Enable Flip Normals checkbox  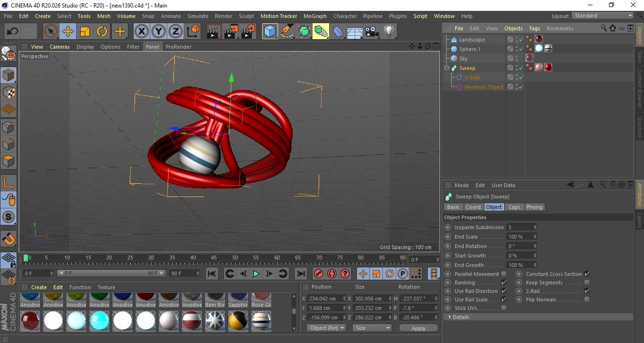587,300
